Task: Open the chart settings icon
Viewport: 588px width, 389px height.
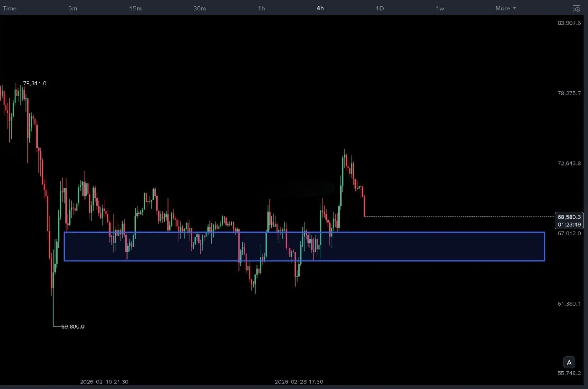Action: click(576, 8)
